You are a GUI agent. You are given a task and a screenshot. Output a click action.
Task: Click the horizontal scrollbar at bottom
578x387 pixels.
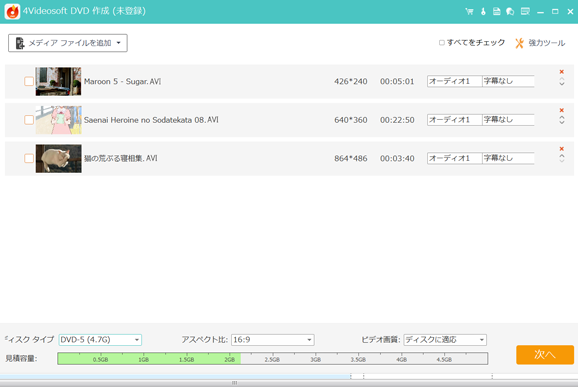234,383
